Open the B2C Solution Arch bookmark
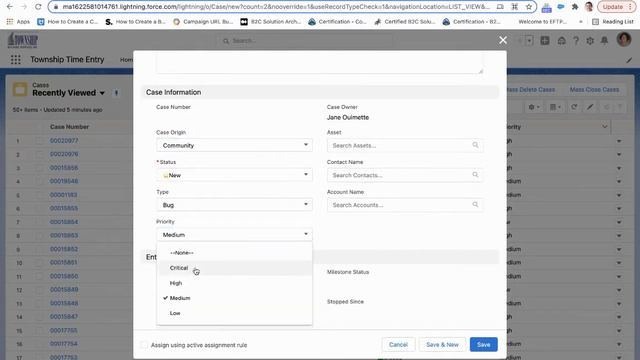 pyautogui.click(x=270, y=22)
